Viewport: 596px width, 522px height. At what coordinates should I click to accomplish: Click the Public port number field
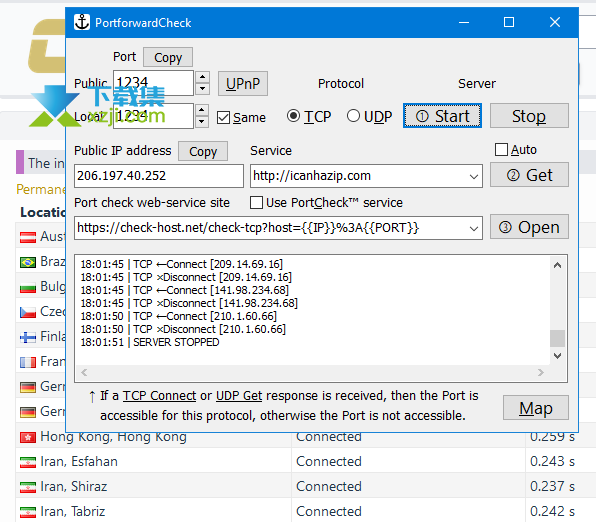click(153, 83)
